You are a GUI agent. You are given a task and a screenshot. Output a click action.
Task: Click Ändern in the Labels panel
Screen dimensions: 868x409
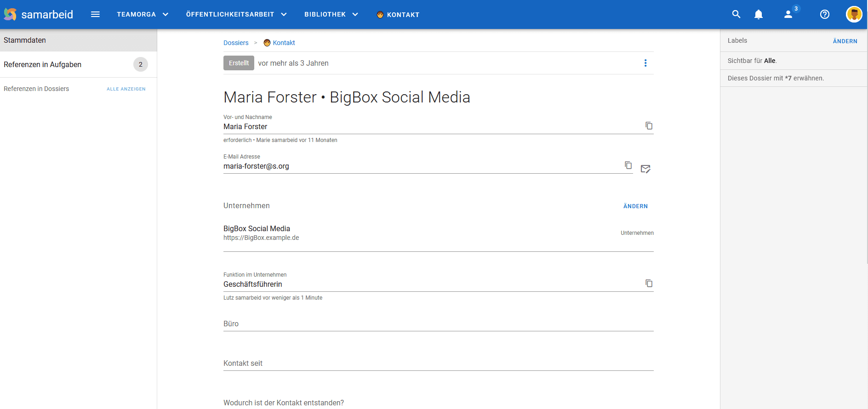pyautogui.click(x=845, y=41)
